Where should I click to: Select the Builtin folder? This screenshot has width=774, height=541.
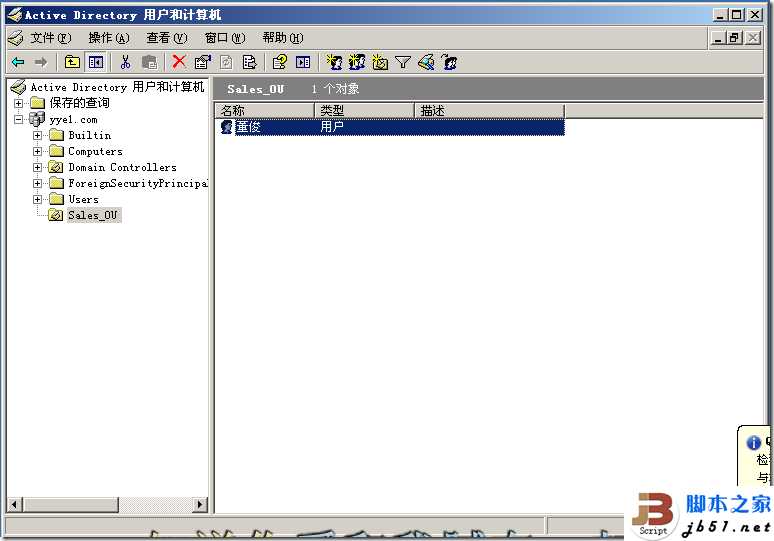pyautogui.click(x=89, y=135)
